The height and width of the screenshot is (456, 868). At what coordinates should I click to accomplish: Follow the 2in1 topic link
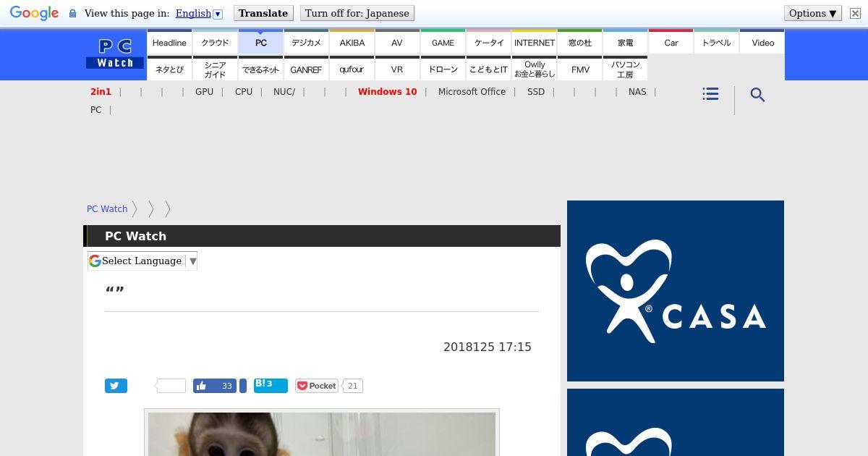101,92
